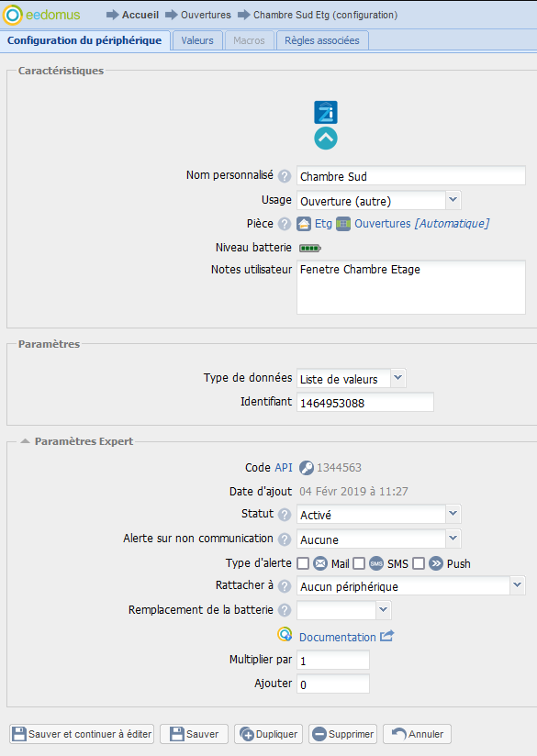Click help icon next to Rattacher à
The width and height of the screenshot is (537, 756).
(x=285, y=586)
